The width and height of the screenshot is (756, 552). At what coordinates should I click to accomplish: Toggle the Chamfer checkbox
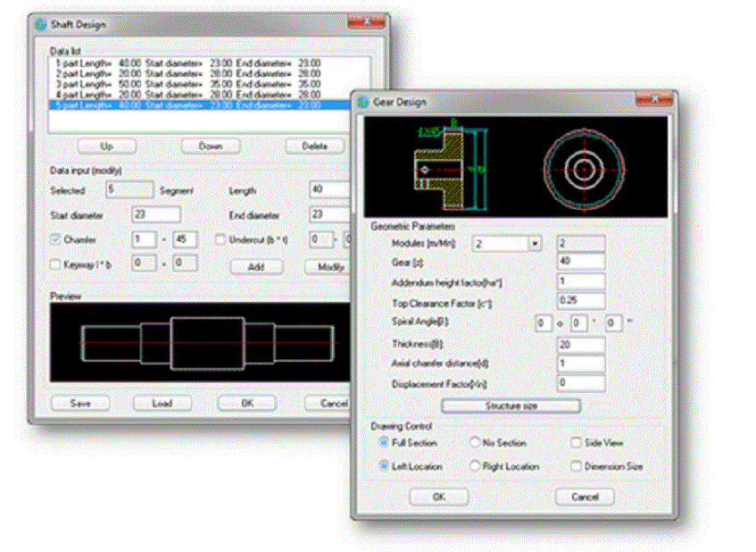55,239
